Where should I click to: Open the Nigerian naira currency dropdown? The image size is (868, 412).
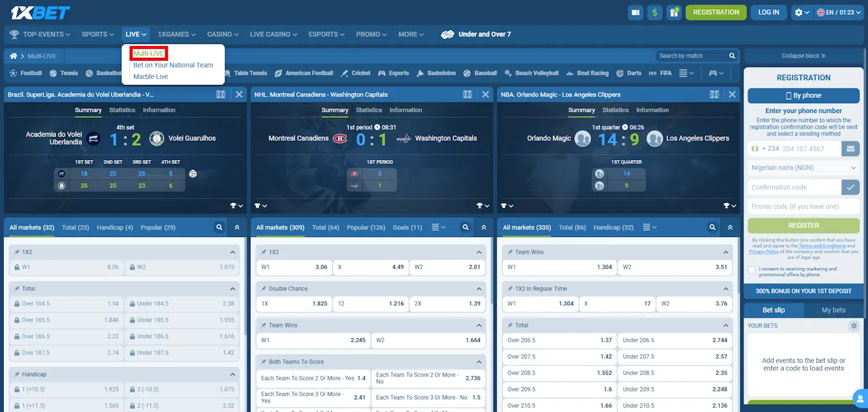tap(803, 168)
